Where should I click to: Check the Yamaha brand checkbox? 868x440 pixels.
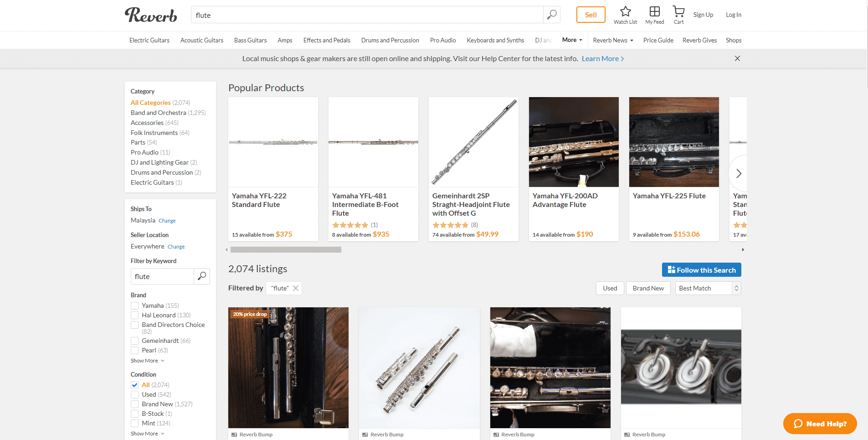(x=134, y=305)
